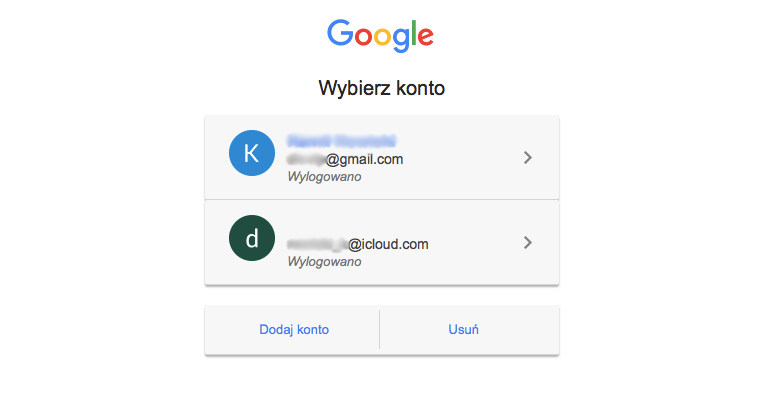Select the blue K avatar circle

tap(252, 153)
